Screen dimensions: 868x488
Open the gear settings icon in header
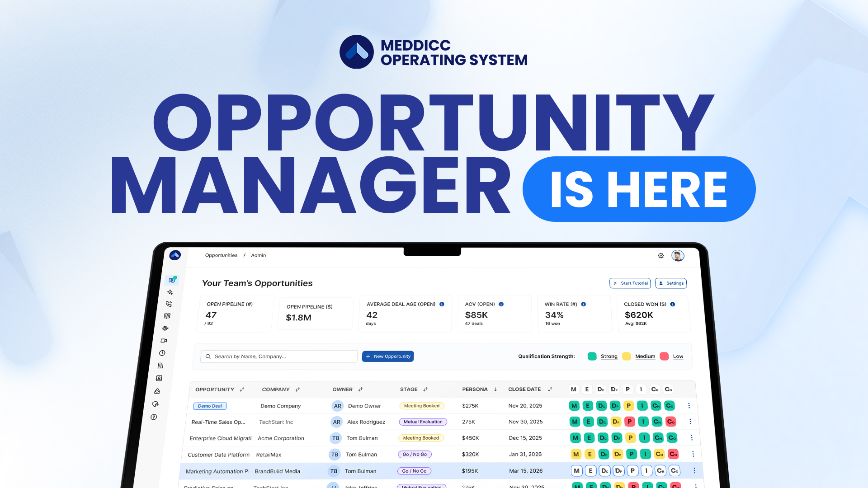(x=660, y=256)
